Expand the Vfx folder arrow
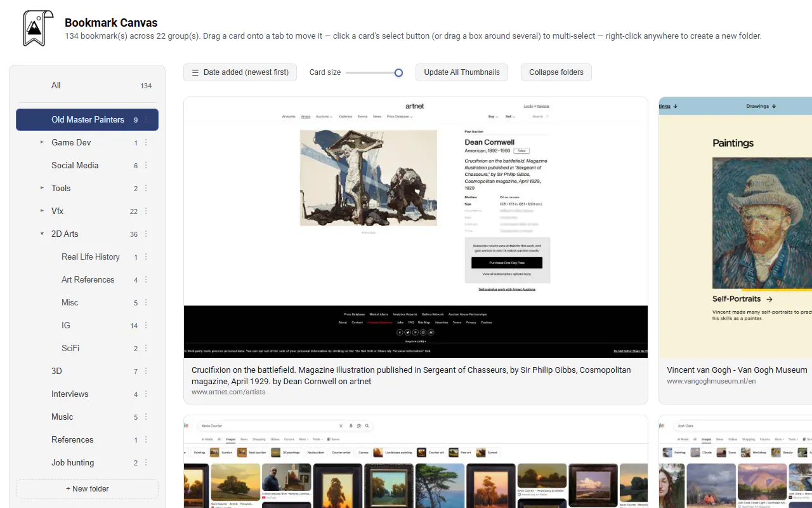Image resolution: width=812 pixels, height=508 pixels. click(x=42, y=211)
